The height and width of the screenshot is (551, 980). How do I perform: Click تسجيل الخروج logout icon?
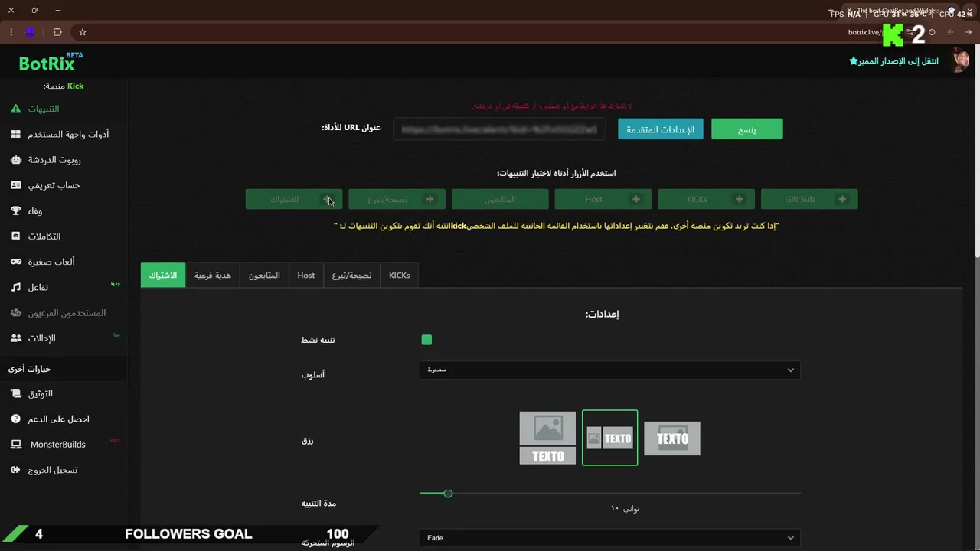click(x=15, y=470)
